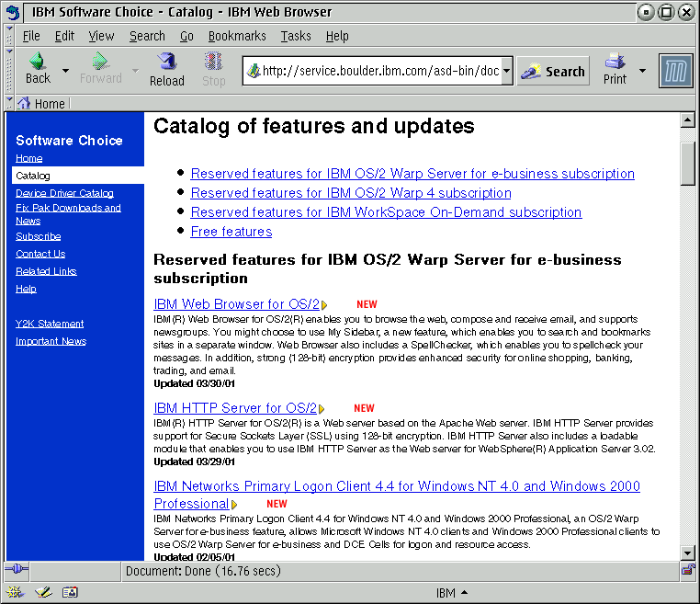
Task: Collapse the menu bar via its grippy
Action: [9, 36]
